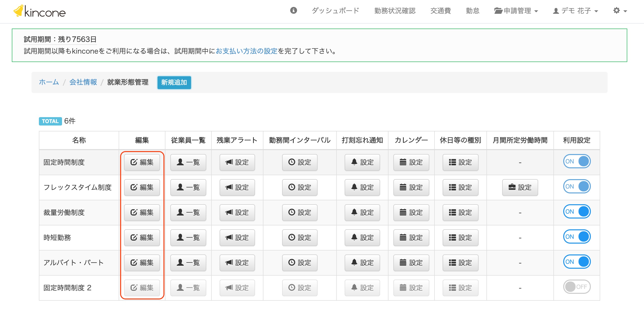Open overtime alert settings for 裁量労働制度
Screen dimensions: 644x313
coord(237,213)
